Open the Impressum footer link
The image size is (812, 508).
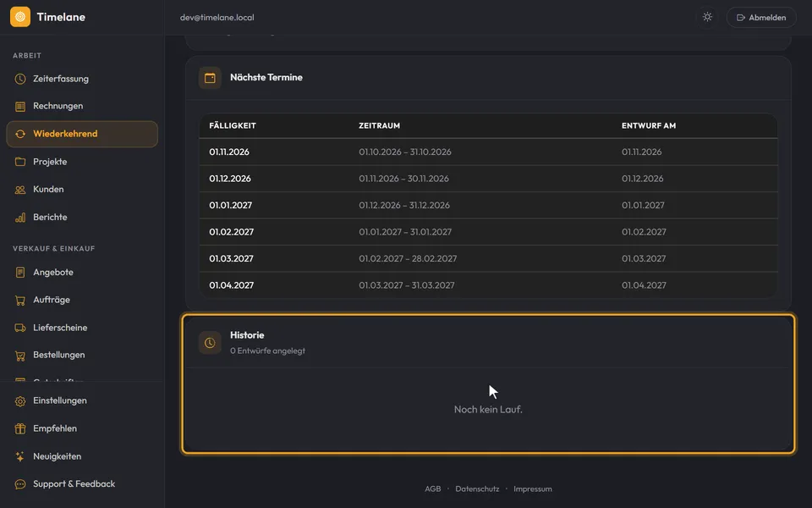coord(532,489)
